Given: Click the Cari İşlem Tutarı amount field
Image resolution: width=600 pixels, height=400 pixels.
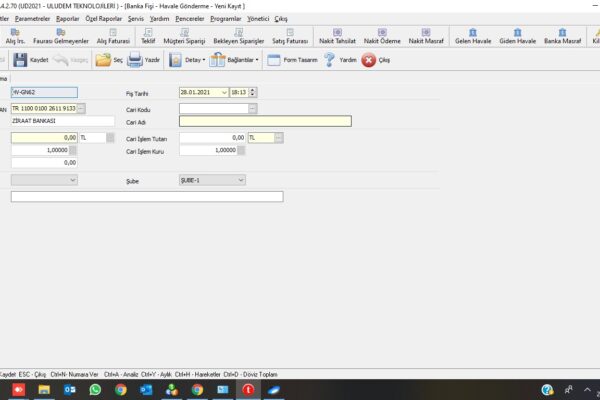Looking at the screenshot, I should point(212,137).
